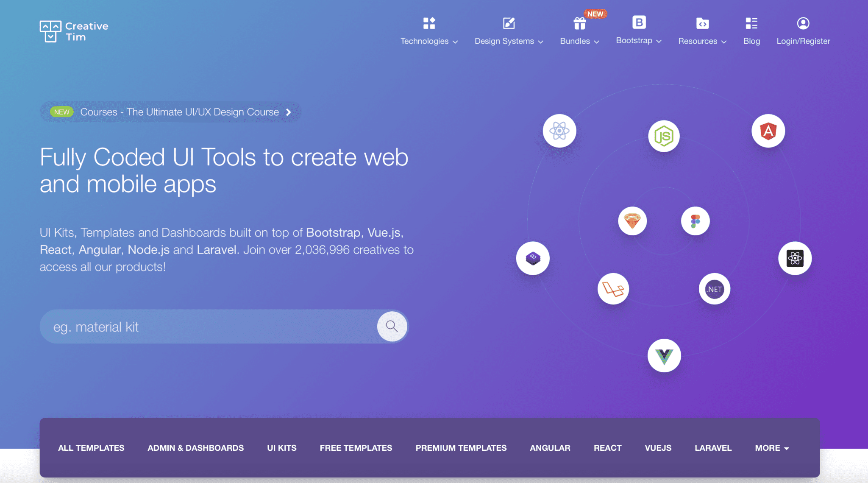The height and width of the screenshot is (483, 868).
Task: Click the Design Systems pencil icon
Action: [x=509, y=23]
